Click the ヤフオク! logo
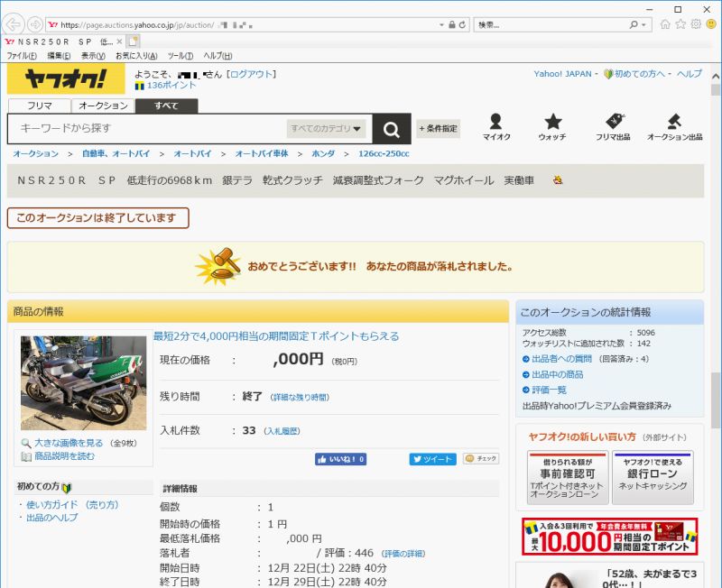This screenshot has width=722, height=588. pyautogui.click(x=66, y=80)
